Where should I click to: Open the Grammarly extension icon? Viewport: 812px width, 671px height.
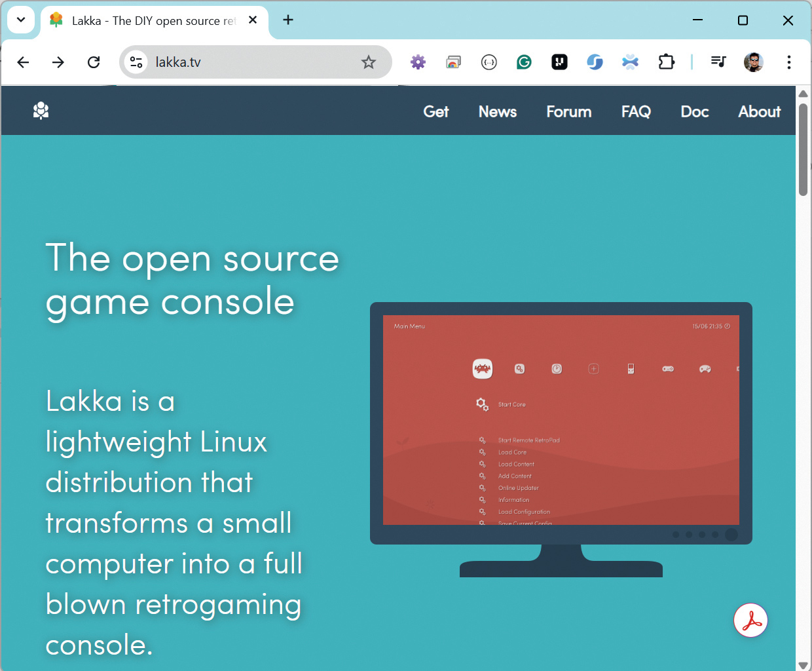click(x=524, y=62)
